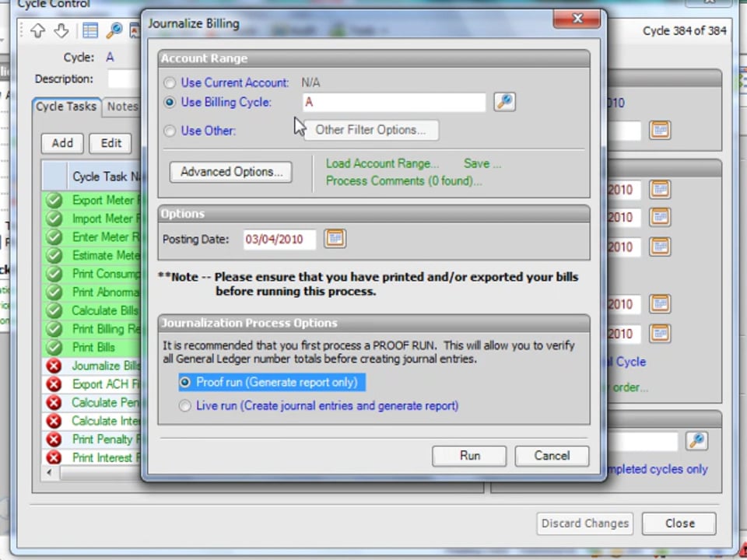Click the billing cycle input field showing A
This screenshot has height=560, width=747.
pyautogui.click(x=394, y=103)
